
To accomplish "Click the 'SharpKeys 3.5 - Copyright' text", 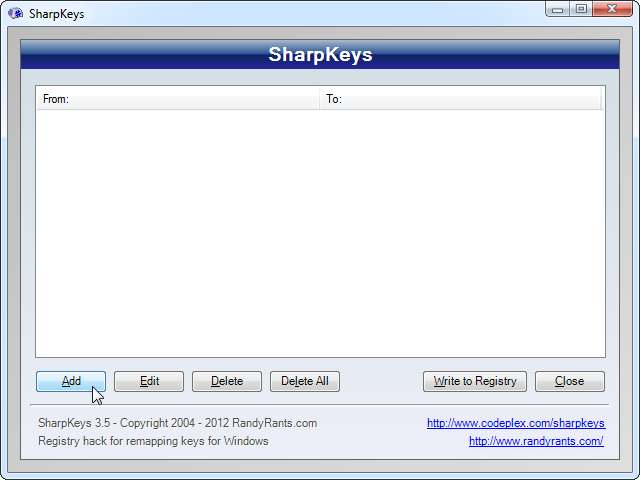I will point(177,423).
